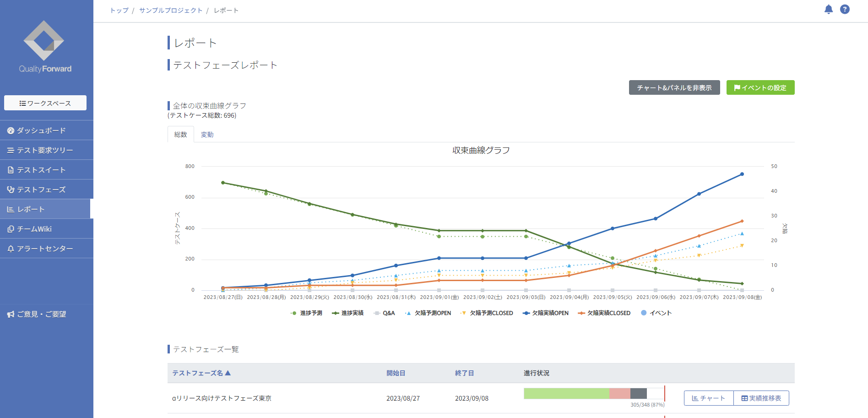
Task: Toggle 進捗予測 legend series
Action: coord(306,313)
